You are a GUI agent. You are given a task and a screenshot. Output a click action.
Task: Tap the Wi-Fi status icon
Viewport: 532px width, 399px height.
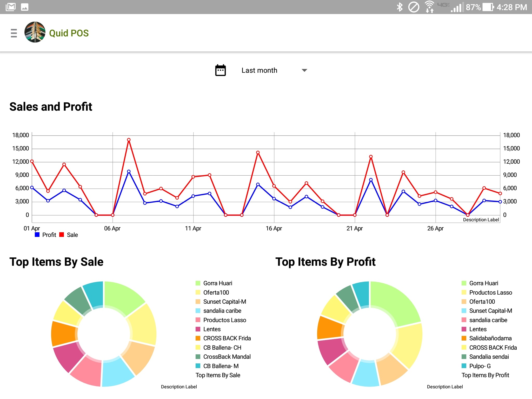[x=429, y=7]
